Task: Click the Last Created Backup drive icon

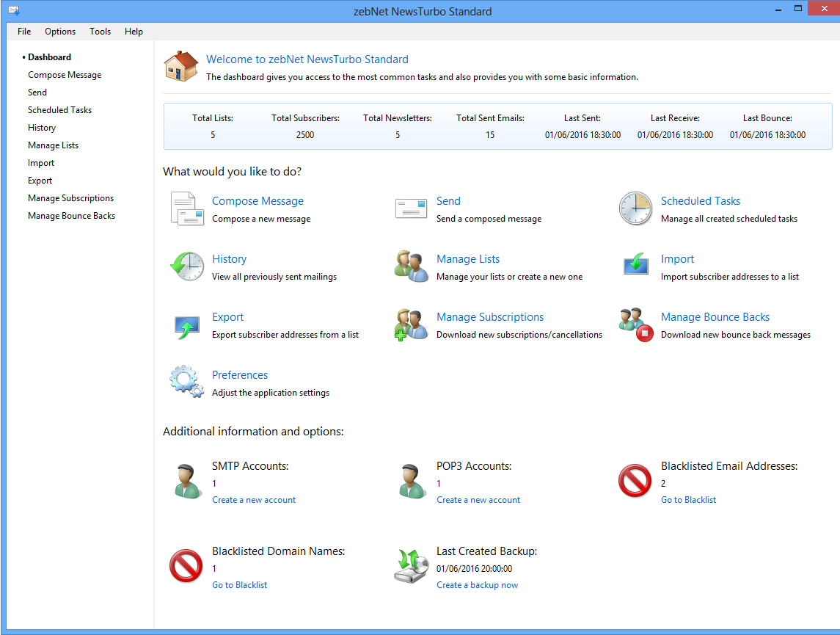Action: click(411, 567)
